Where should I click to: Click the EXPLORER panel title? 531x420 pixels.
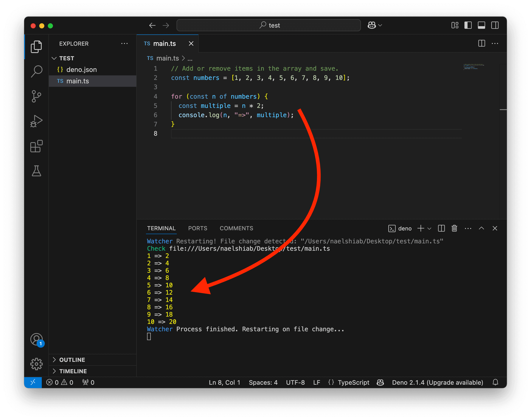point(74,44)
